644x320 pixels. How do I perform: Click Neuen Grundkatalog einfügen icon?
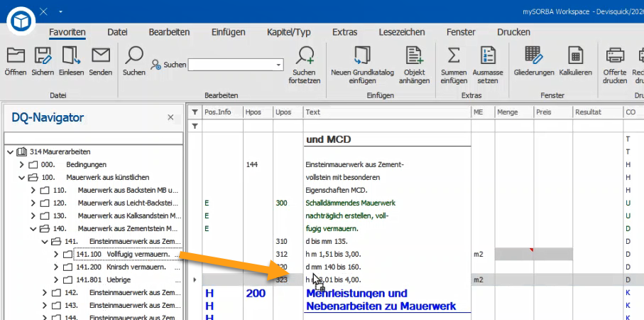[x=362, y=55]
